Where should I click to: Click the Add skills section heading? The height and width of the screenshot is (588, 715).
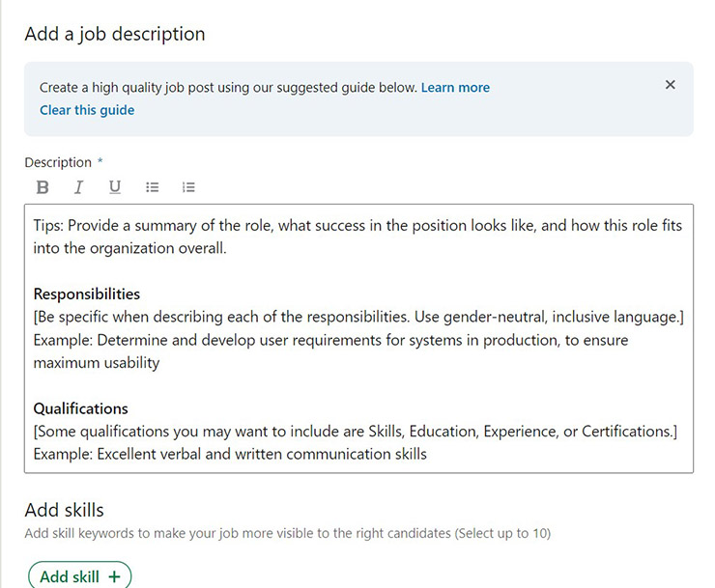point(65,510)
